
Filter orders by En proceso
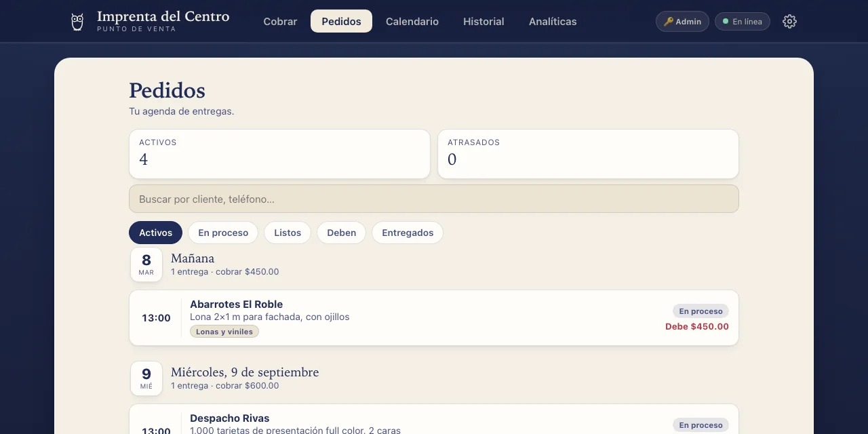point(223,233)
